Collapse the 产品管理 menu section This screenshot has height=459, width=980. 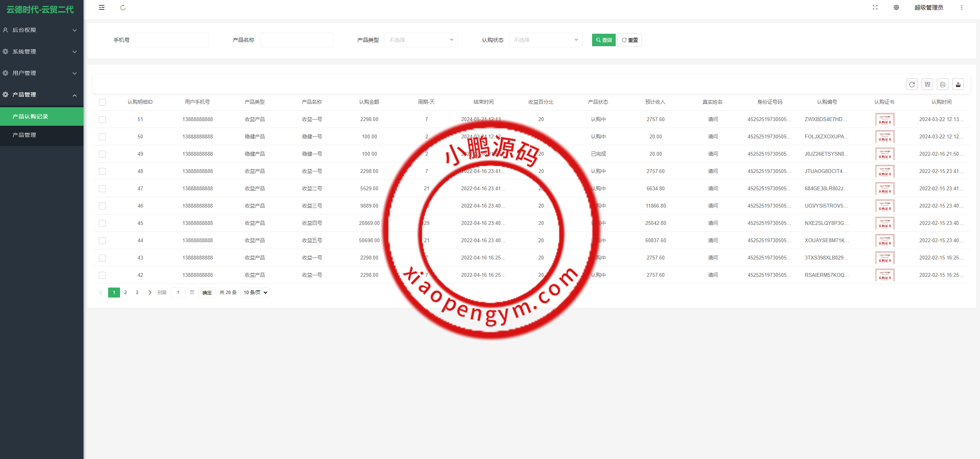41,95
